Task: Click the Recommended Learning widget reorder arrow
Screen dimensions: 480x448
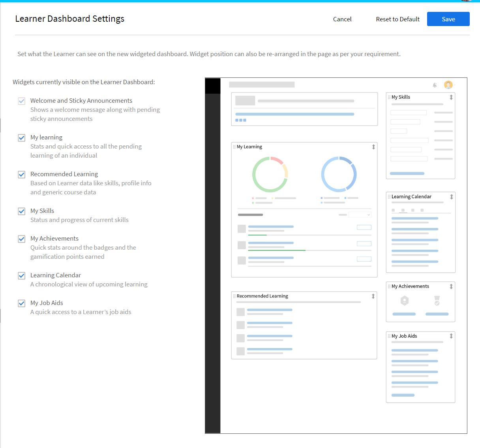Action: pos(373,296)
